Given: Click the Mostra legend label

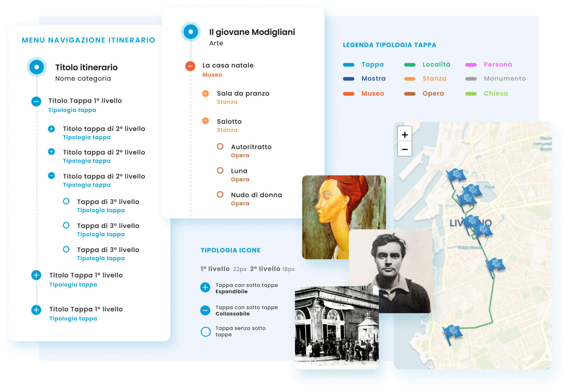Looking at the screenshot, I should (374, 79).
